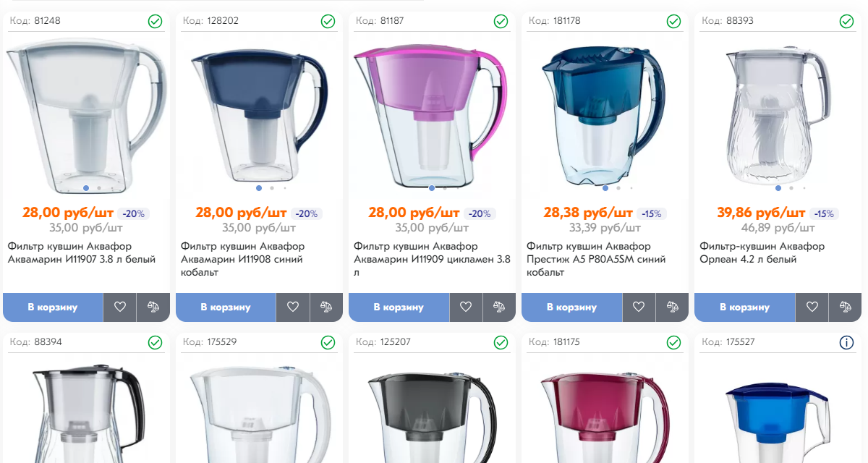Open Аквамарин И11908 синий кобальт product link
The width and height of the screenshot is (868, 463).
click(242, 259)
